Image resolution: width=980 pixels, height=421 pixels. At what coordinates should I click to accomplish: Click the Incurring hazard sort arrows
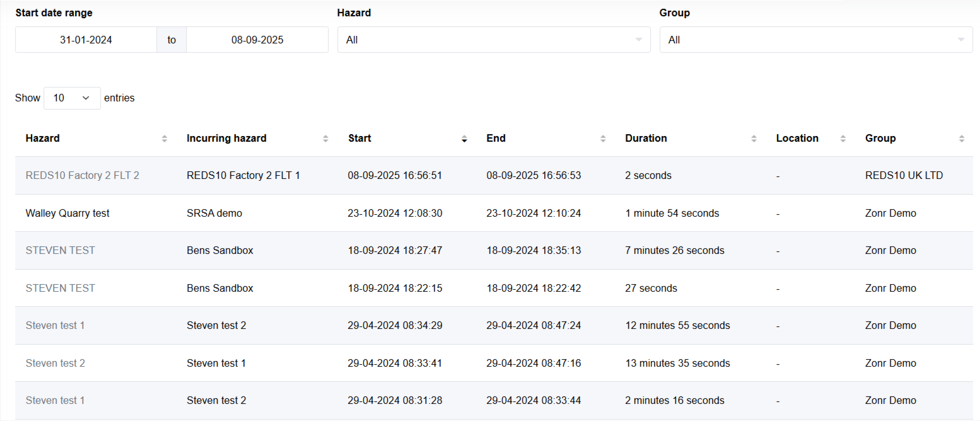tap(326, 139)
